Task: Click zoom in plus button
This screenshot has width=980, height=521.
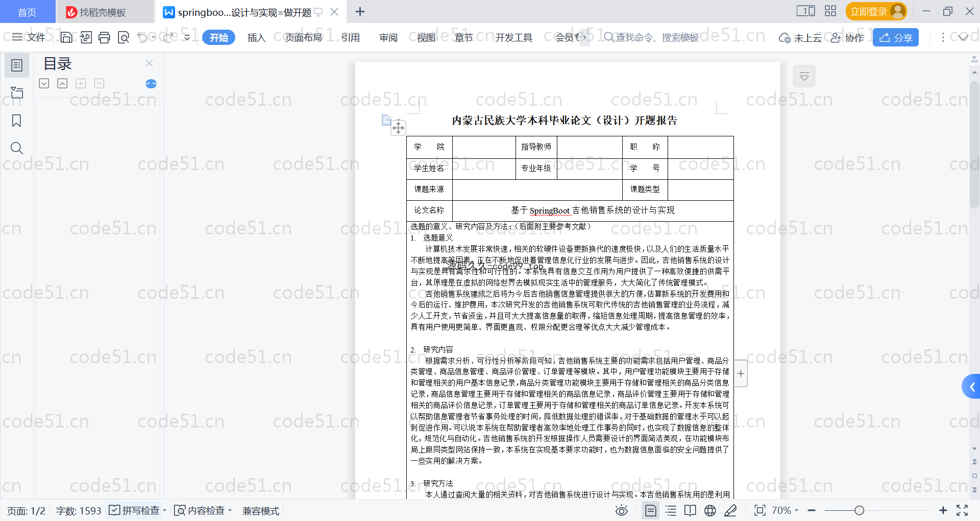Action: pos(943,510)
